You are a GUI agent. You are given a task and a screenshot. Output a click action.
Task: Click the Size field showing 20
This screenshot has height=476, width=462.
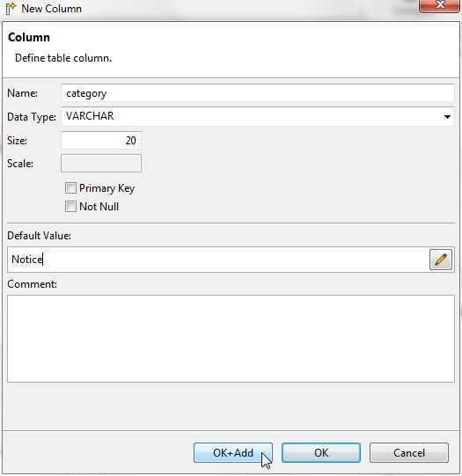click(101, 140)
